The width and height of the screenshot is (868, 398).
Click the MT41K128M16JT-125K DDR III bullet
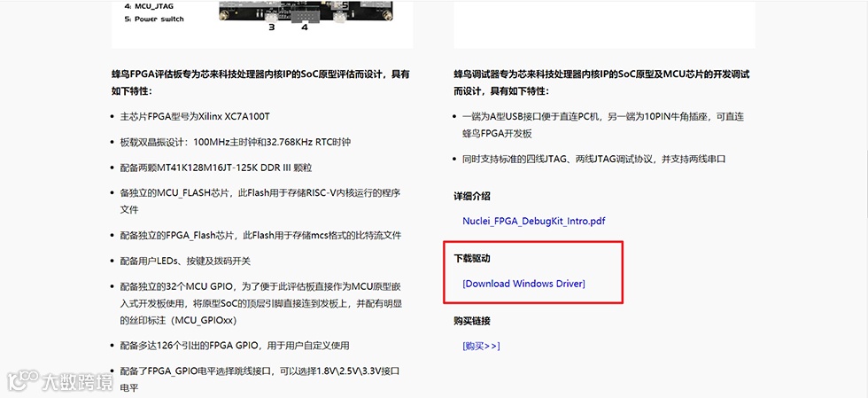coord(216,168)
